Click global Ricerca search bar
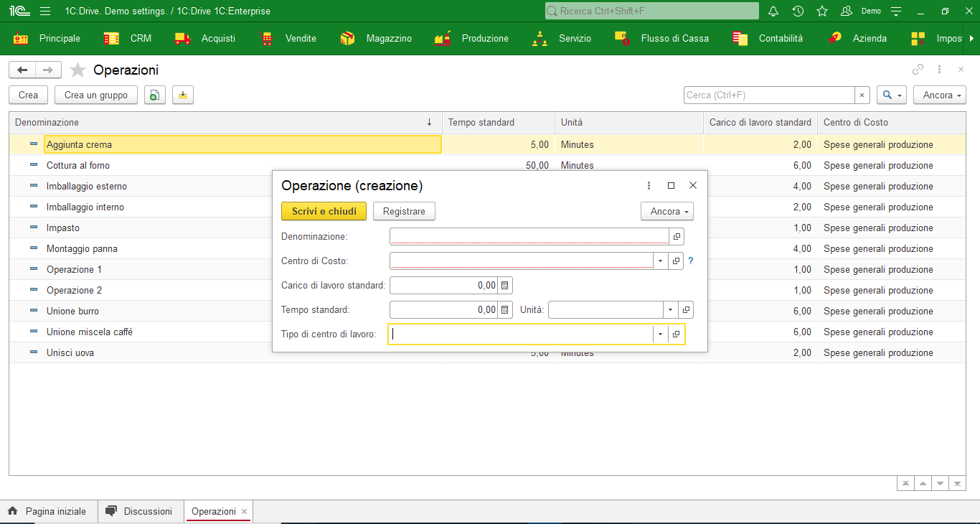This screenshot has width=980, height=524. [651, 11]
